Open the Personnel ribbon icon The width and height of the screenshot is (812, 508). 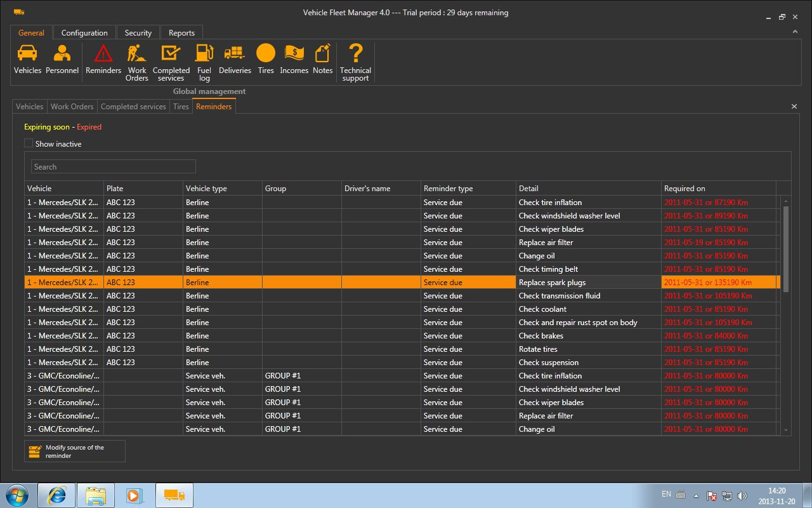pos(62,60)
